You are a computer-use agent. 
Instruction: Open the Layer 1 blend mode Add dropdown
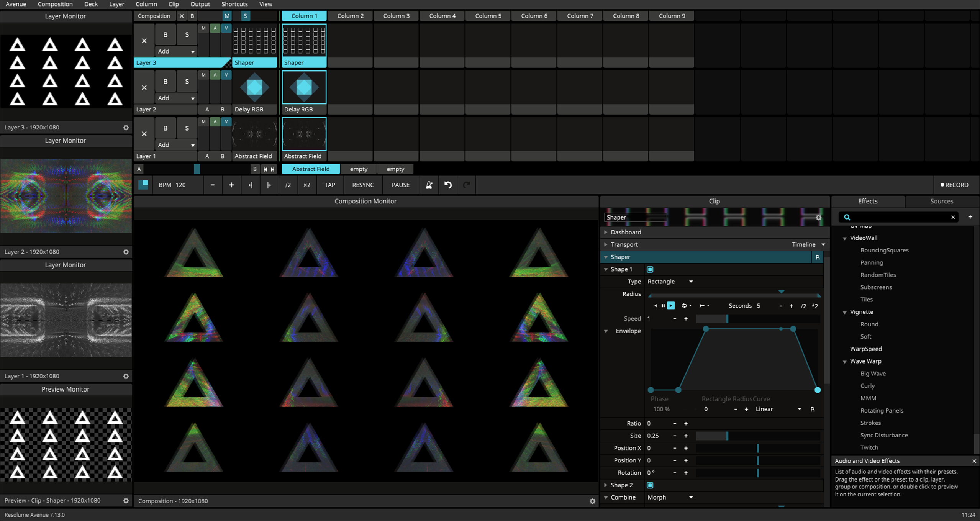pyautogui.click(x=176, y=145)
